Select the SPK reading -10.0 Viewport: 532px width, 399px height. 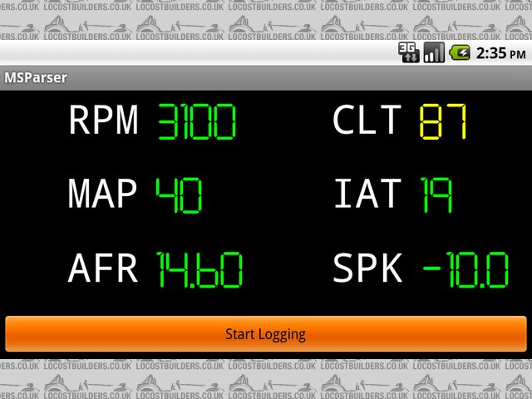[x=465, y=270]
